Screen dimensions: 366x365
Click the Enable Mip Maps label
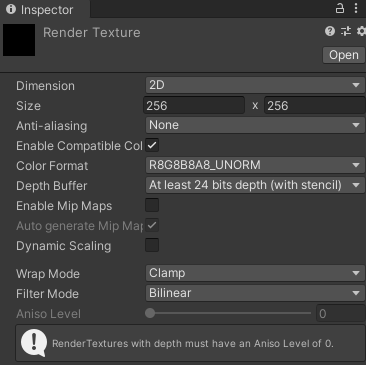[64, 206]
